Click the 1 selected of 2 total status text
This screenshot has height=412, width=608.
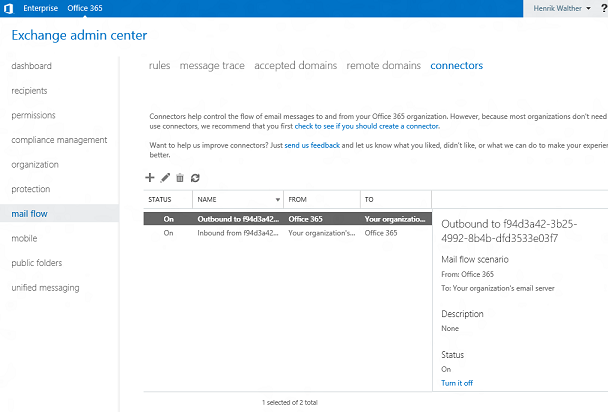coord(290,402)
